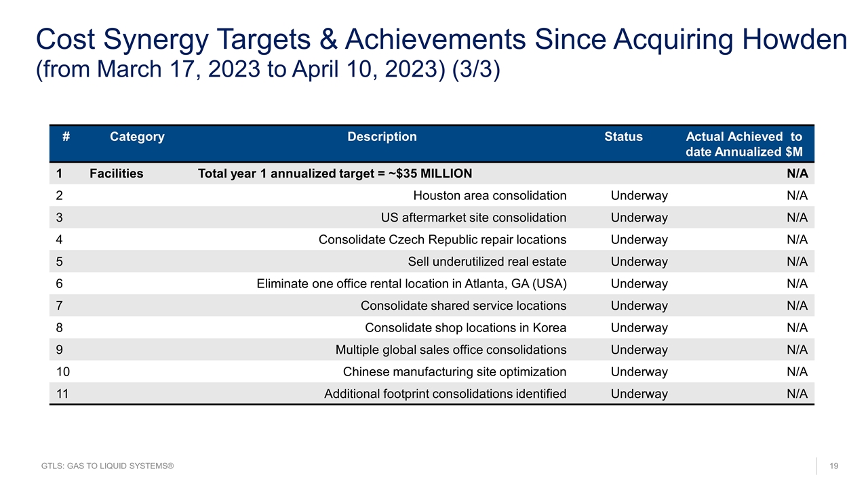Click the N/A value for Sell underutilized real estate
Screen dimensions: 868x488
click(797, 262)
